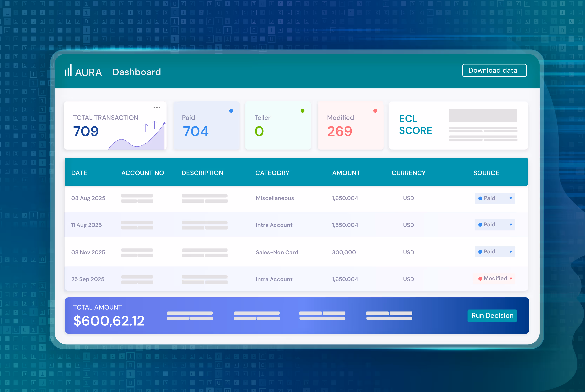Open the Total Transaction ellipsis menu
The image size is (585, 392).
pyautogui.click(x=157, y=108)
